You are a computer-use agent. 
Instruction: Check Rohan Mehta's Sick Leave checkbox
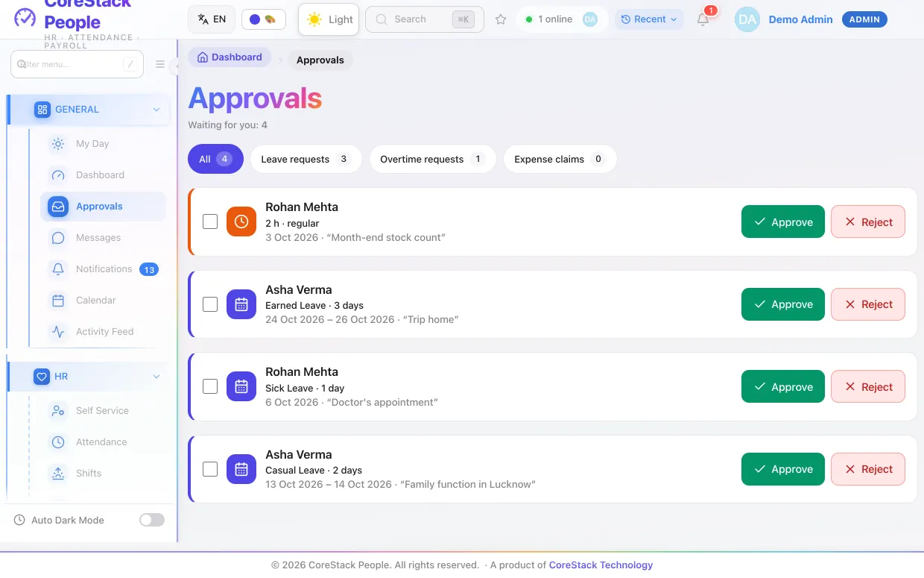210,386
